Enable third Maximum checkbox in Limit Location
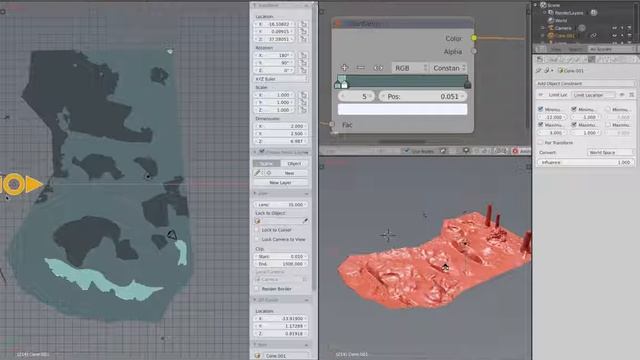The height and width of the screenshot is (360, 640). click(x=608, y=124)
